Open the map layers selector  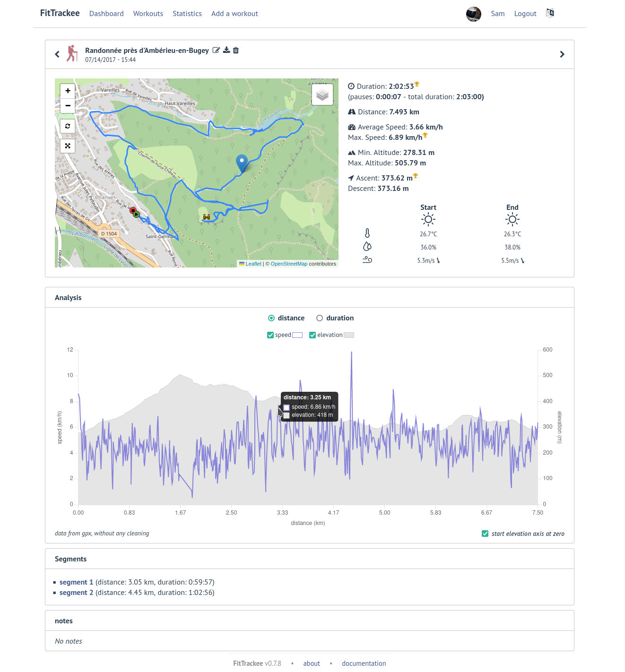pos(322,95)
